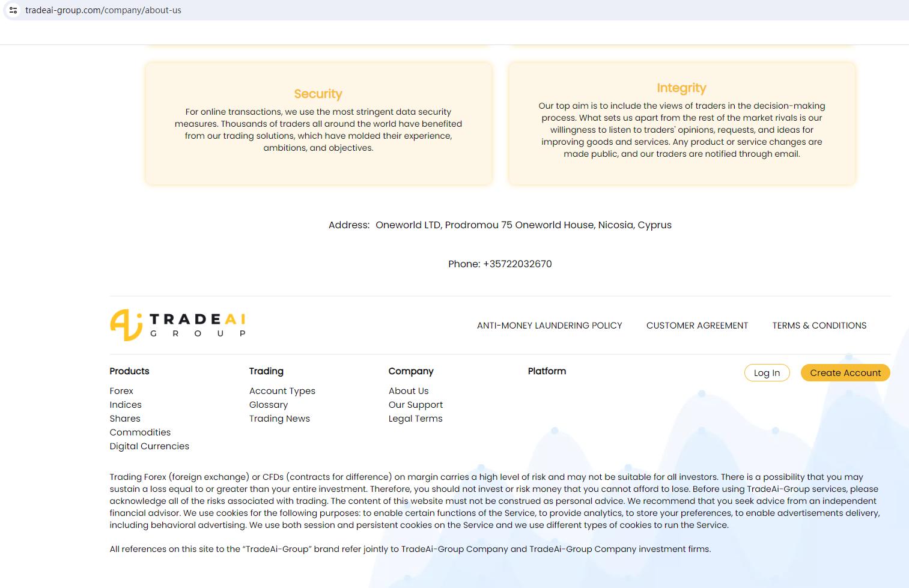Open the Customer Agreement link
Viewport: 909px width, 588px height.
tap(697, 326)
